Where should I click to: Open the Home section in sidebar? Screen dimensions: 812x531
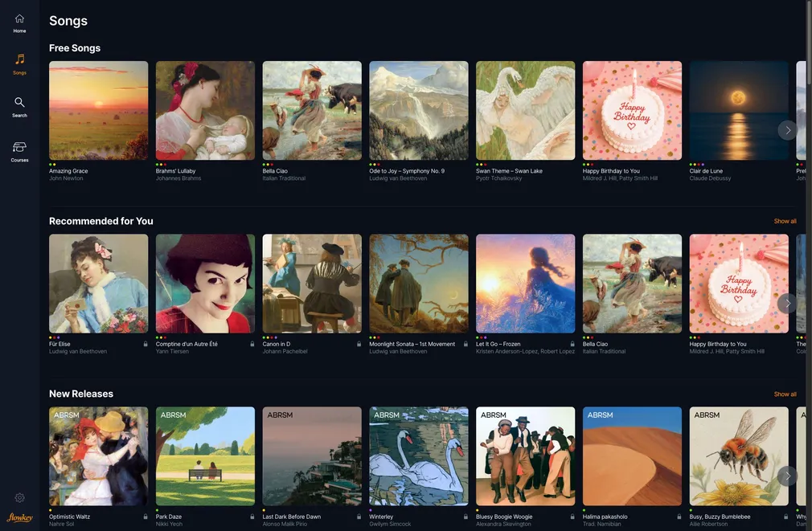[x=19, y=24]
